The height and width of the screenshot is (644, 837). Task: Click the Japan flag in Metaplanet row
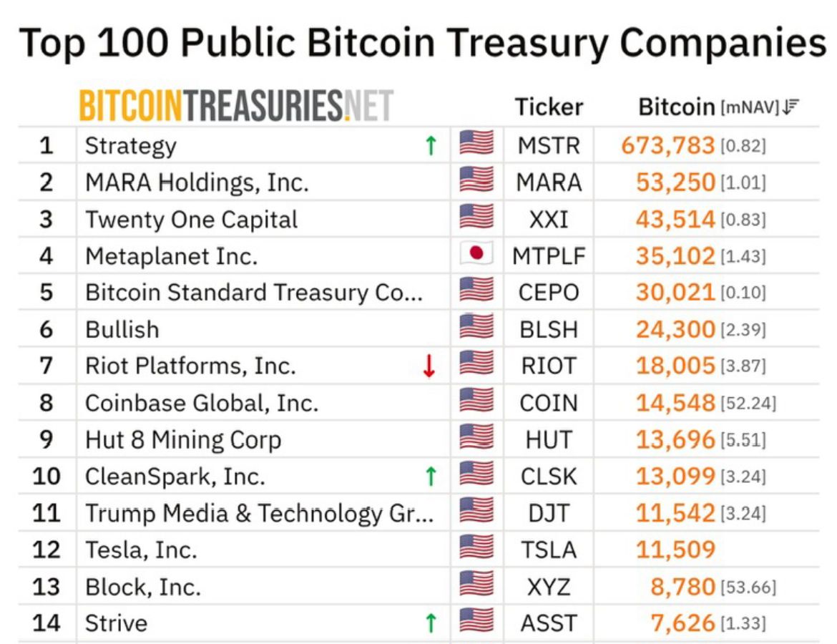tap(476, 255)
